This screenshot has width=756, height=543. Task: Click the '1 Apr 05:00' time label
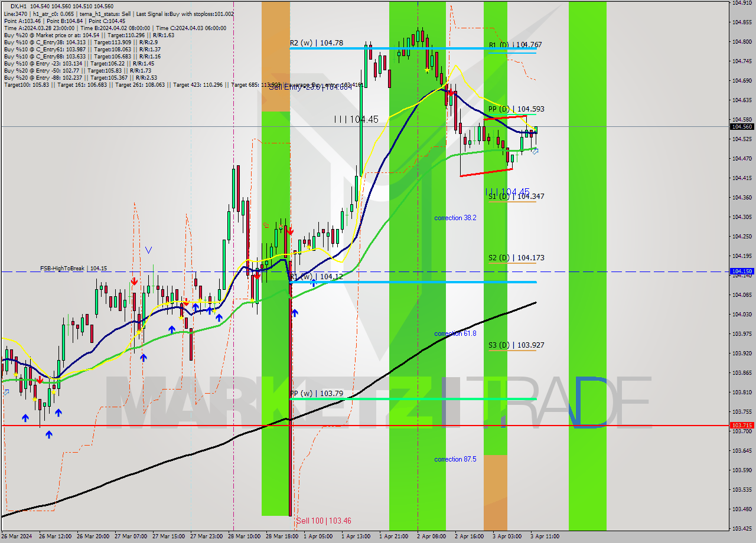pyautogui.click(x=318, y=537)
